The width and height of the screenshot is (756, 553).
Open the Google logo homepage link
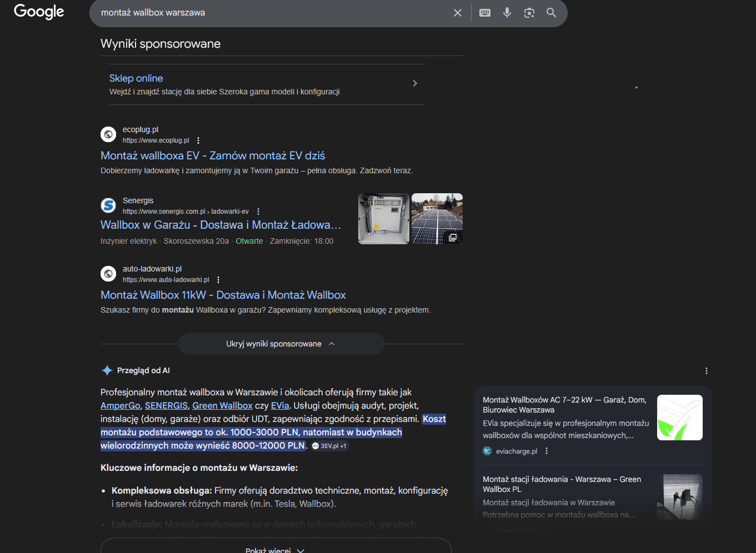click(39, 12)
